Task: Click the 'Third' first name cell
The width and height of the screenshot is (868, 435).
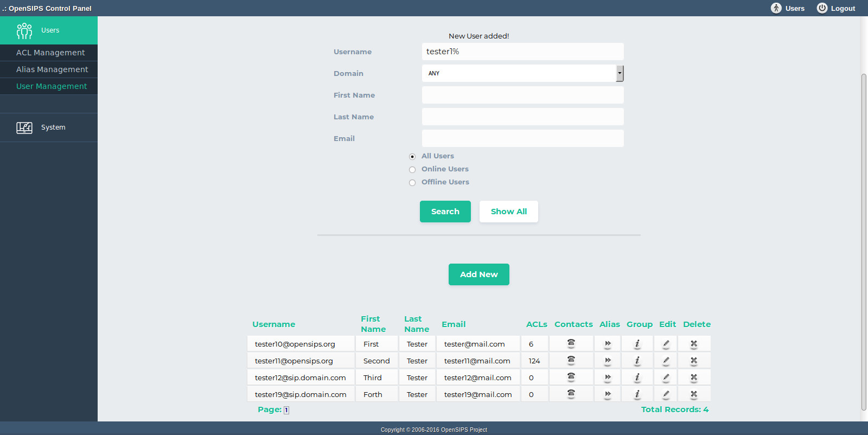Action: [377, 378]
